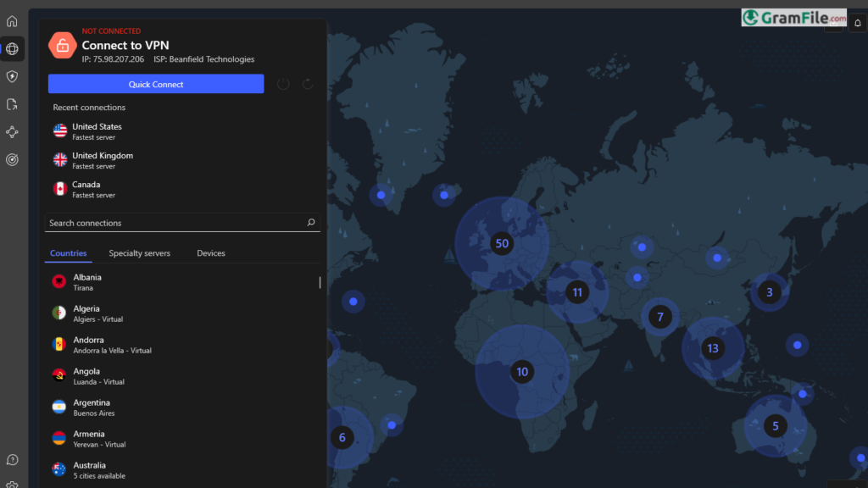This screenshot has height=488, width=868.
Task: Select the Africa cluster showing 10
Action: [522, 372]
